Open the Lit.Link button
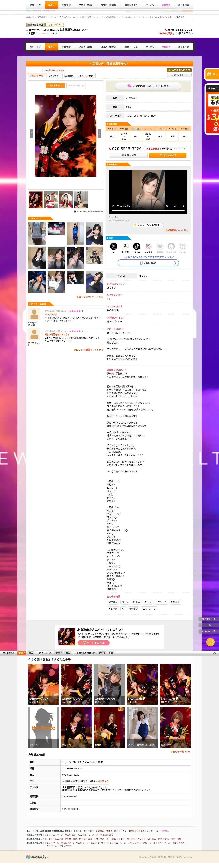 pos(148,263)
